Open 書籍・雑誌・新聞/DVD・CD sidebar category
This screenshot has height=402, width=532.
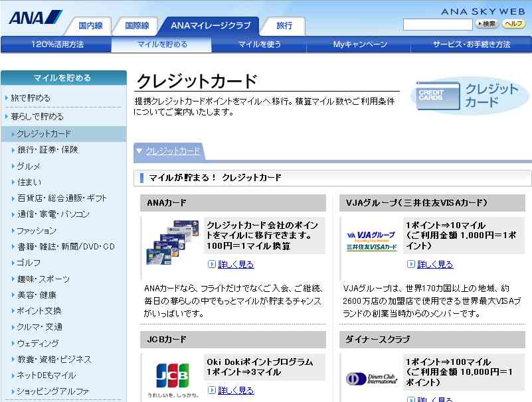pyautogui.click(x=66, y=246)
